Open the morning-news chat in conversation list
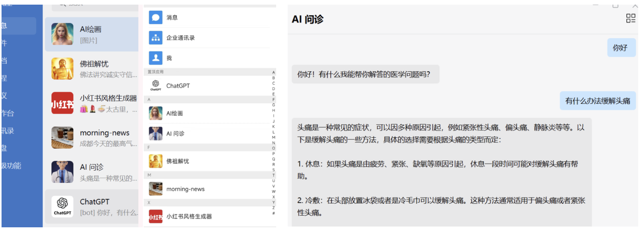 point(92,138)
